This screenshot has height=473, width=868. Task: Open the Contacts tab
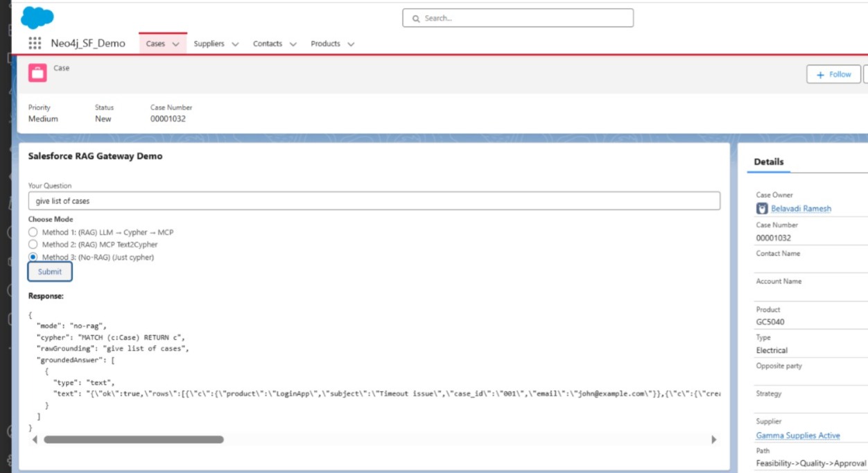pyautogui.click(x=268, y=44)
